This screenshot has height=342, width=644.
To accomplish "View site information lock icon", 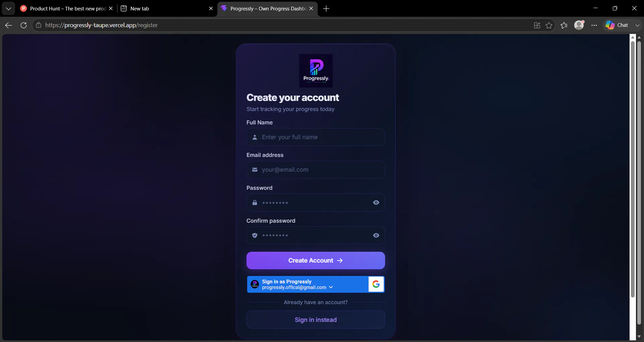I will 39,25.
